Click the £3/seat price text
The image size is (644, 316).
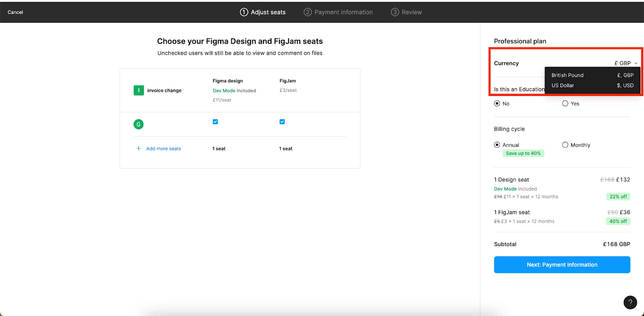[288, 90]
